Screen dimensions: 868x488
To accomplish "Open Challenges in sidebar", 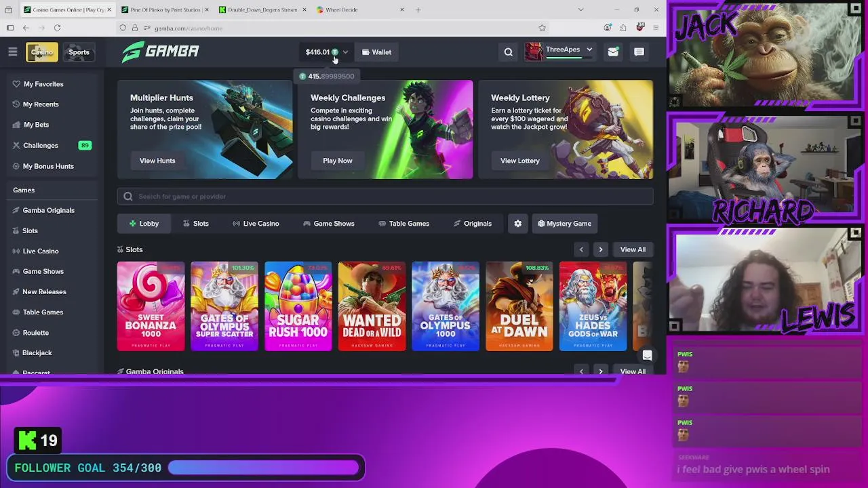I will pyautogui.click(x=41, y=145).
